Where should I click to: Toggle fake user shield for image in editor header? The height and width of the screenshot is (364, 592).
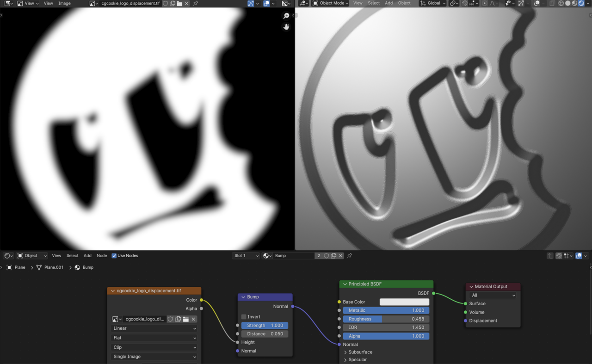[x=165, y=3]
